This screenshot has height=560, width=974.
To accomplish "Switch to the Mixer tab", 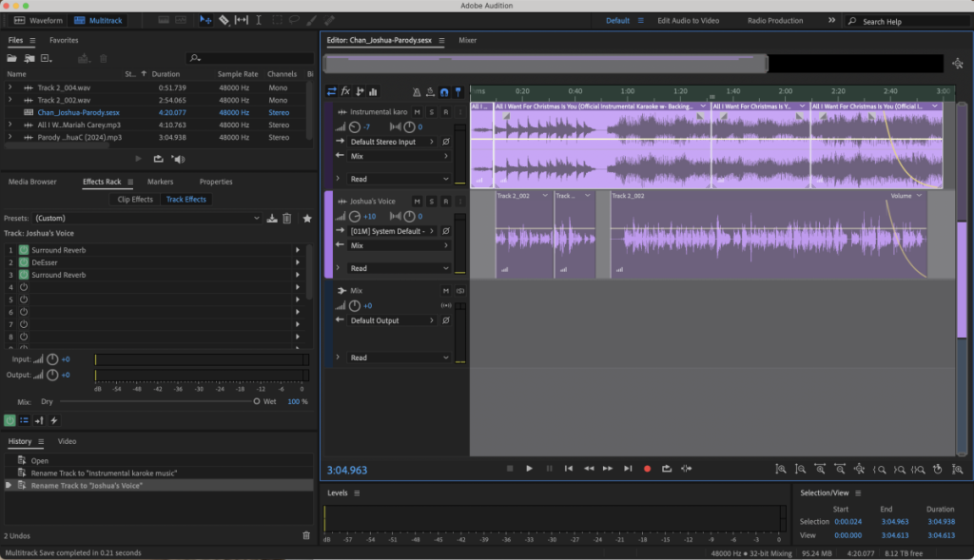I will [x=468, y=40].
